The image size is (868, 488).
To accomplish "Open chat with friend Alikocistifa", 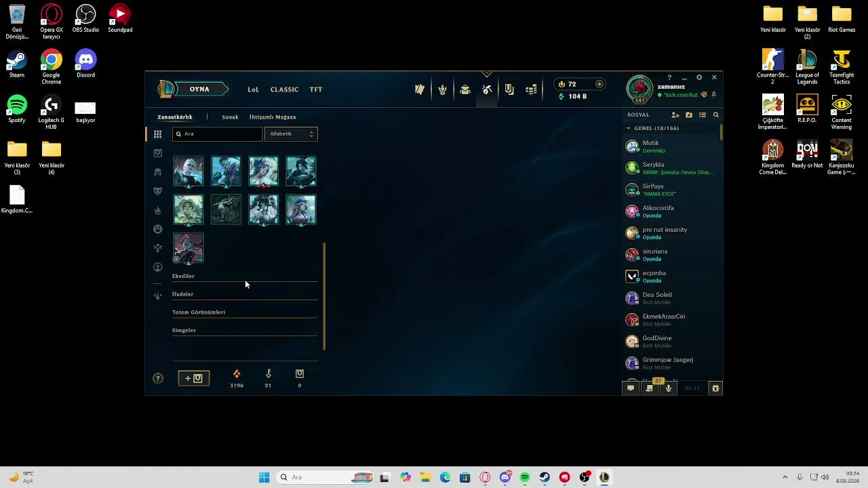I will [672, 211].
